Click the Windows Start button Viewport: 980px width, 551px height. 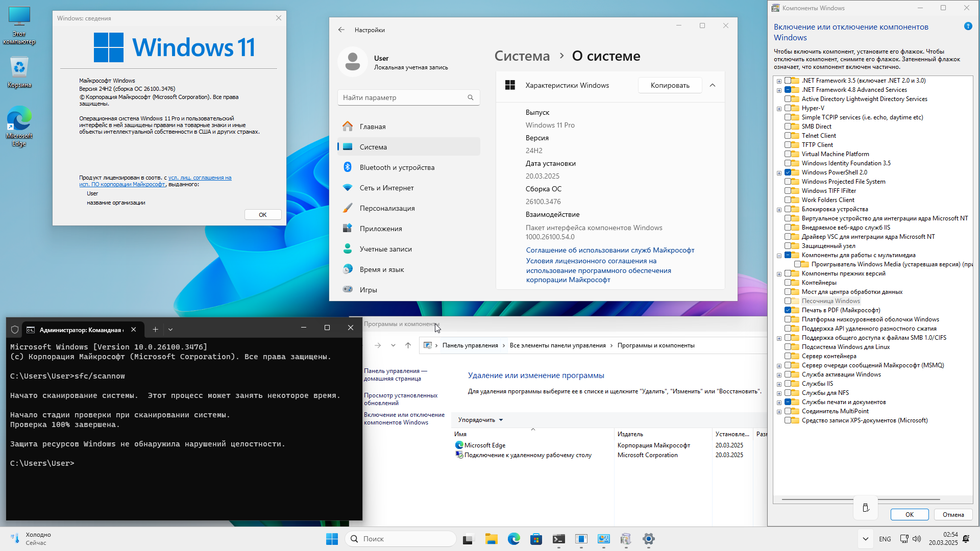coord(332,539)
